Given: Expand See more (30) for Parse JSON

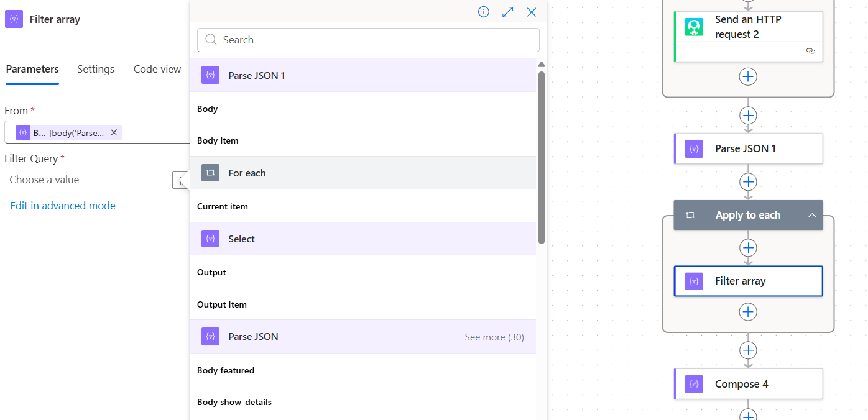Looking at the screenshot, I should pos(494,337).
